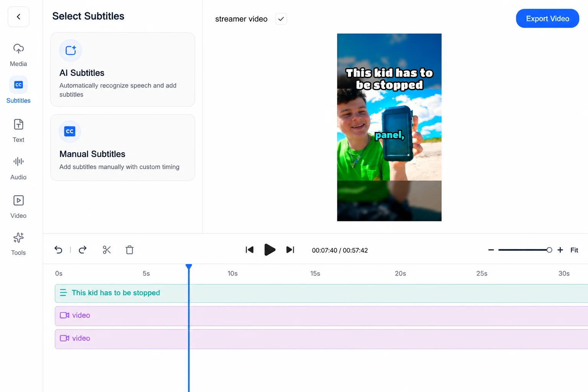Click the 10s mark on timeline ruler

coord(232,273)
